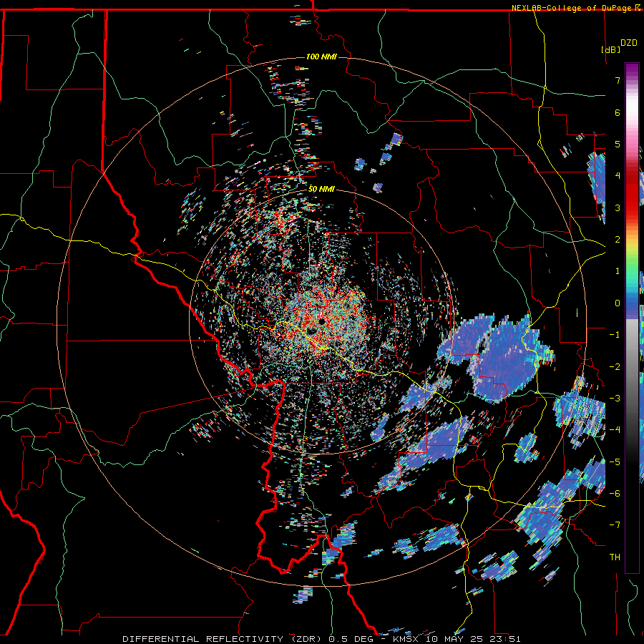Click the 'KMSX 10 MAY 25 23:51' timestamp text
Viewport: 644px width, 644px height.
coord(457,639)
